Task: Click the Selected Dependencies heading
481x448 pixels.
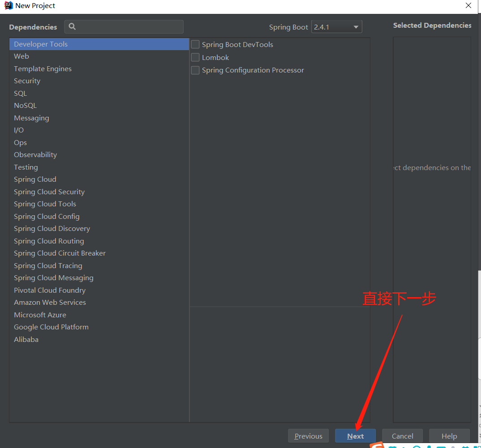Action: (432, 26)
